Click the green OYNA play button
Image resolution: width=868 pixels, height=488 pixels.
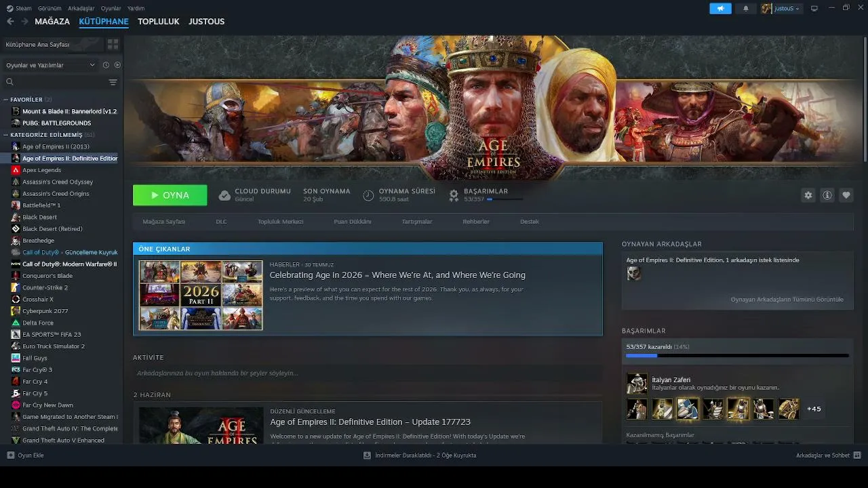click(170, 195)
